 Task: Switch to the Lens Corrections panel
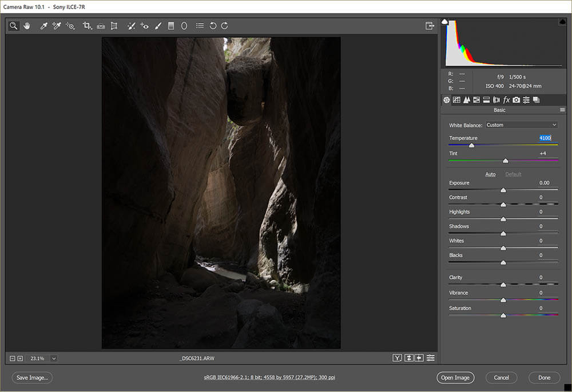click(x=496, y=99)
